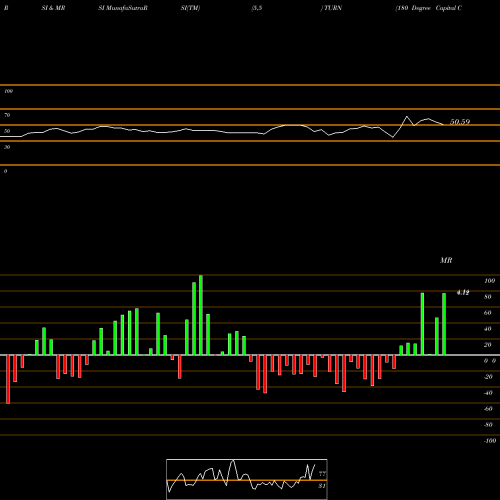Click the RSI peak near chart end
This screenshot has width=500, height=500.
coord(407,116)
